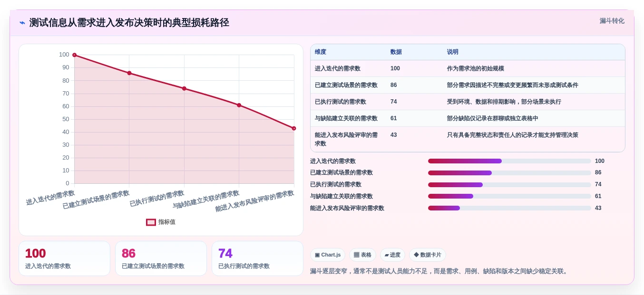Click the table data value 74

(394, 102)
